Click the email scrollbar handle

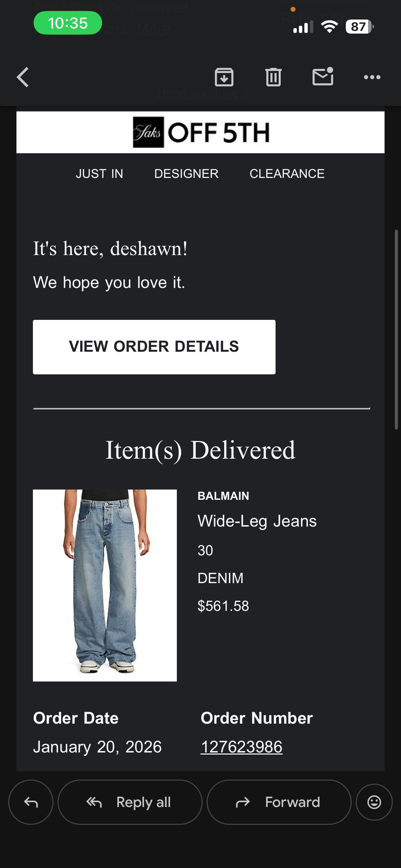[396, 330]
